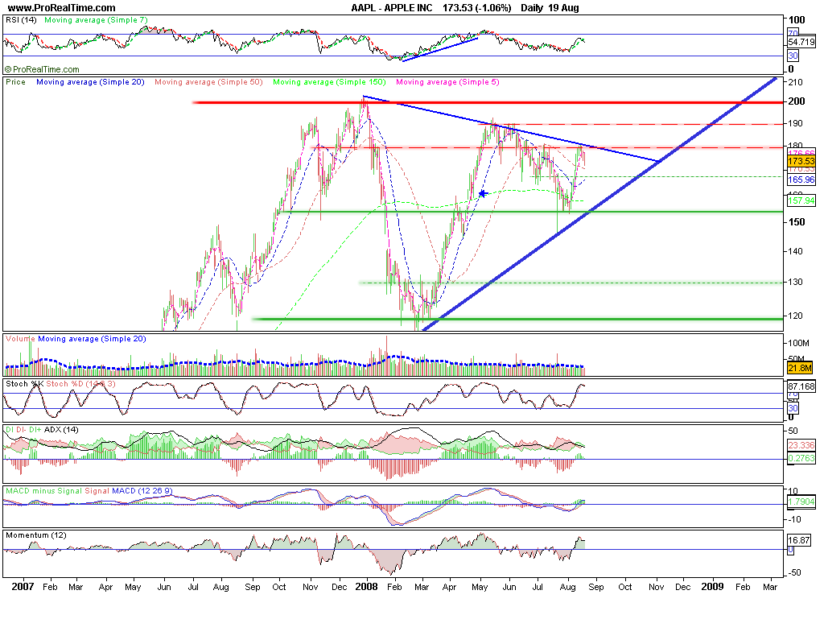
Task: Click the thick green horizontal line at 119
Action: 517,319
